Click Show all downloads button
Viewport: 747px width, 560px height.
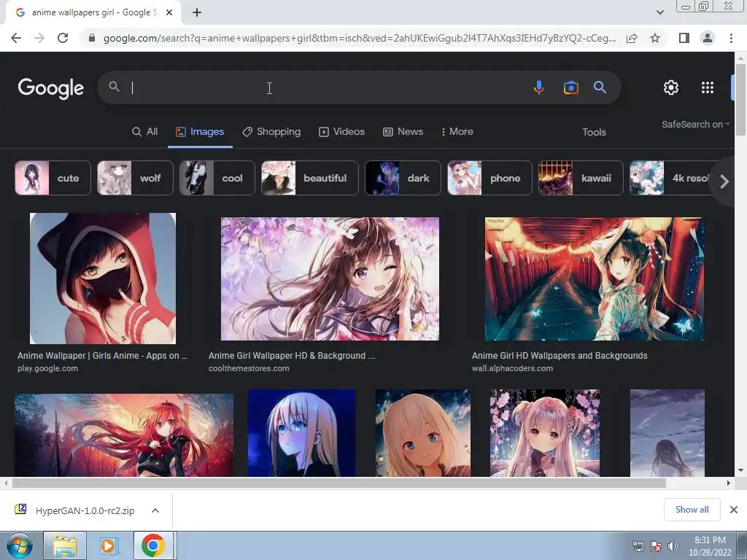click(x=692, y=510)
